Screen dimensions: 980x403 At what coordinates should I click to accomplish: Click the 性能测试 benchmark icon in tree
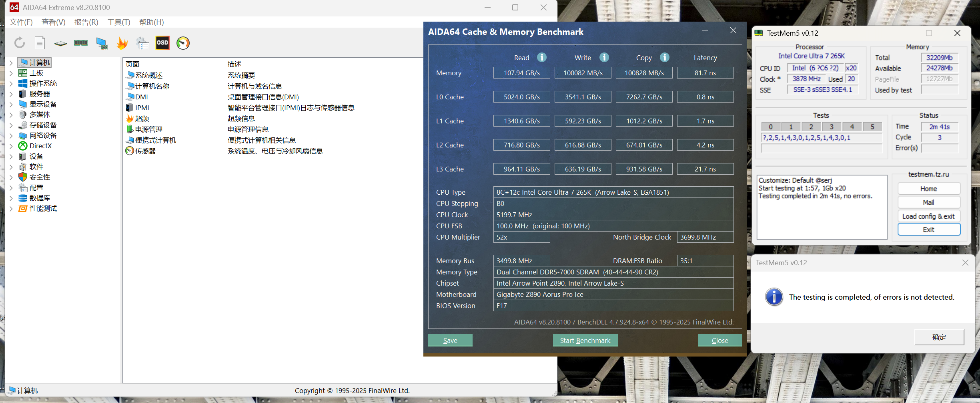[x=23, y=208]
